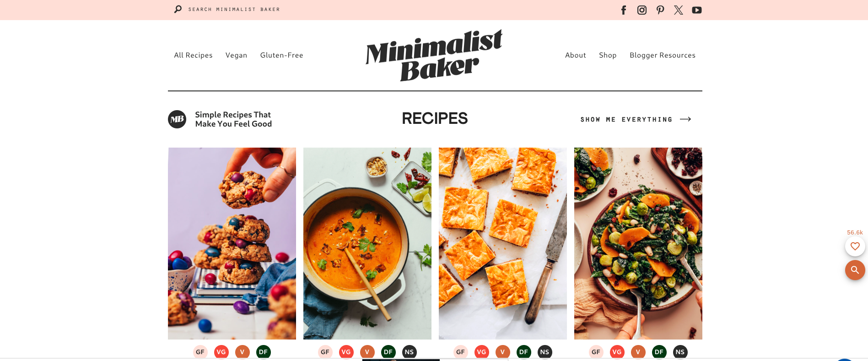Click the orange floating search button

tap(855, 270)
